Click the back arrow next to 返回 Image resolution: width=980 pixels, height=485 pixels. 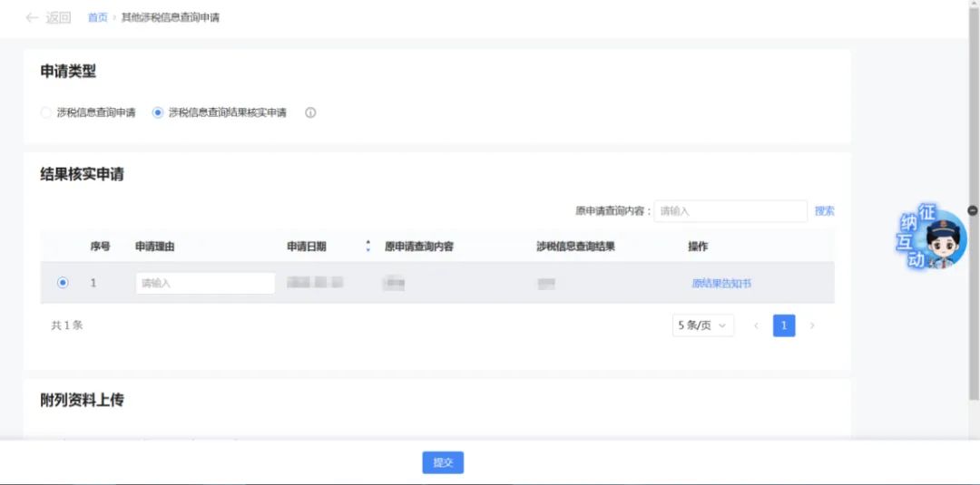[x=32, y=17]
